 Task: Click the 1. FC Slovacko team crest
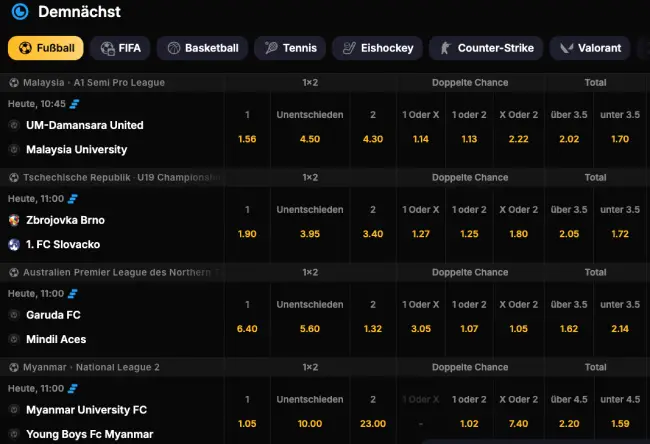click(x=14, y=244)
